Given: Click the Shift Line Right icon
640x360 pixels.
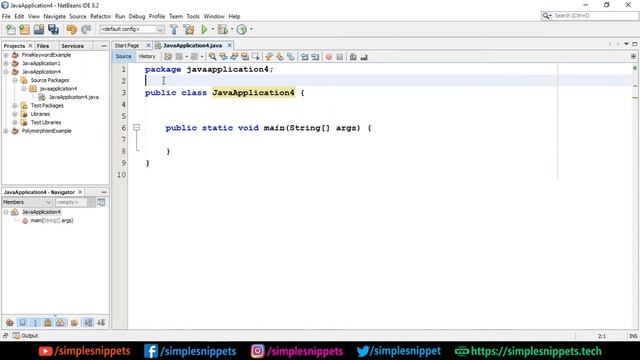Looking at the screenshot, I should pos(315,57).
